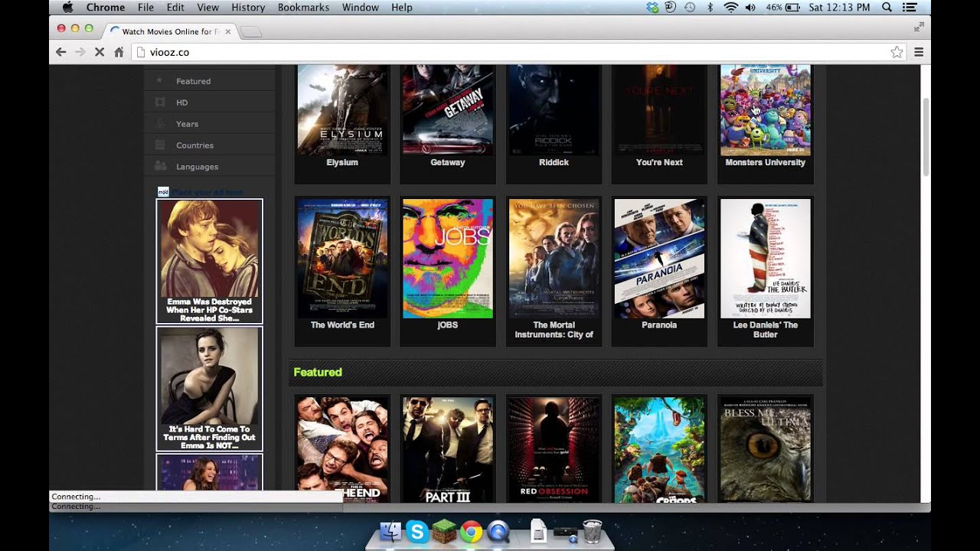
Task: Open a new tab
Action: click(x=251, y=31)
